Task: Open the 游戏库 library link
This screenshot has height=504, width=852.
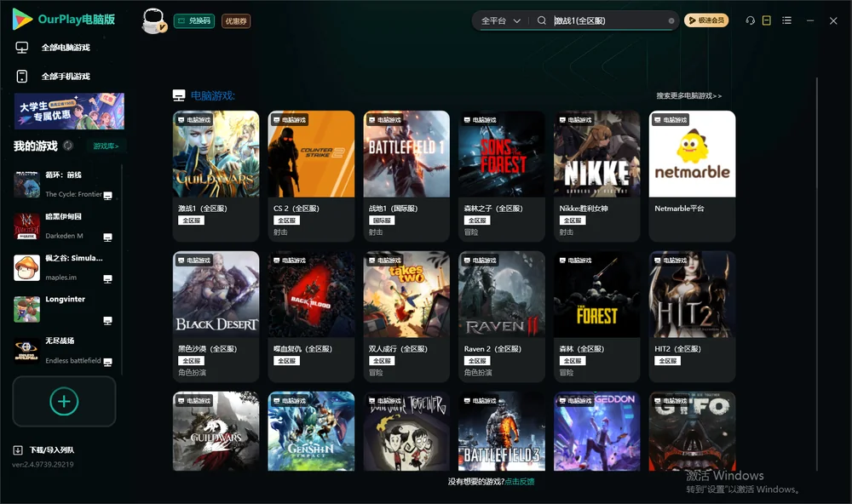Action: [106, 146]
